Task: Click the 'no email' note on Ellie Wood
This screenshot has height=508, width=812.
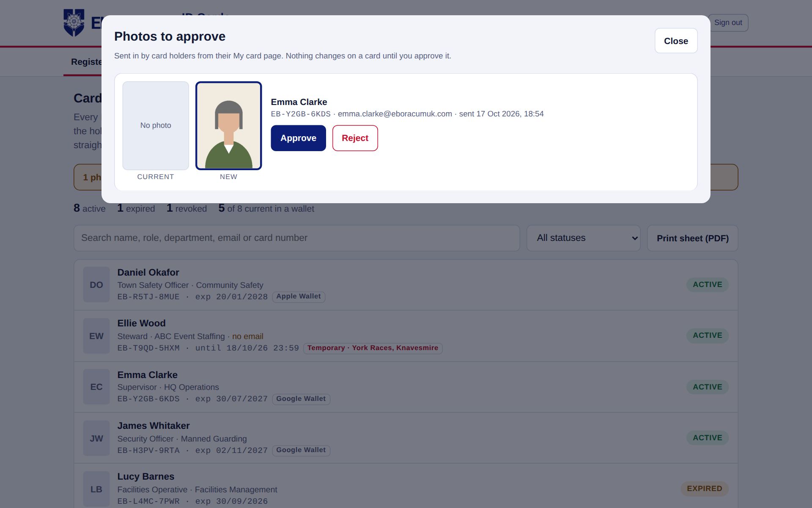Action: coord(248,336)
